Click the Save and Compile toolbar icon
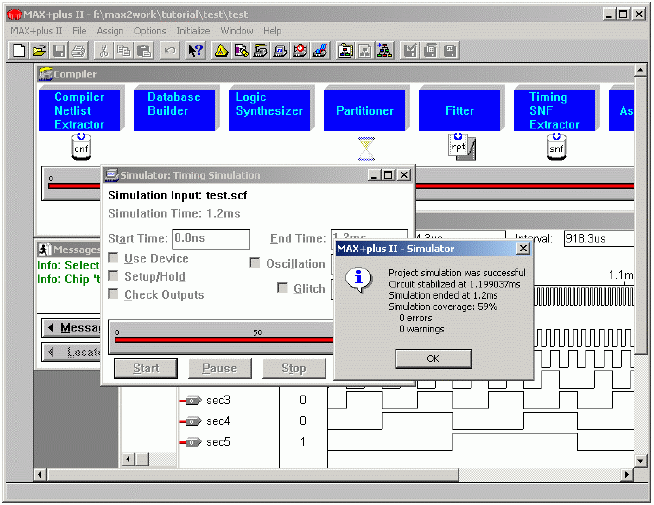This screenshot has width=654, height=505. coord(430,51)
